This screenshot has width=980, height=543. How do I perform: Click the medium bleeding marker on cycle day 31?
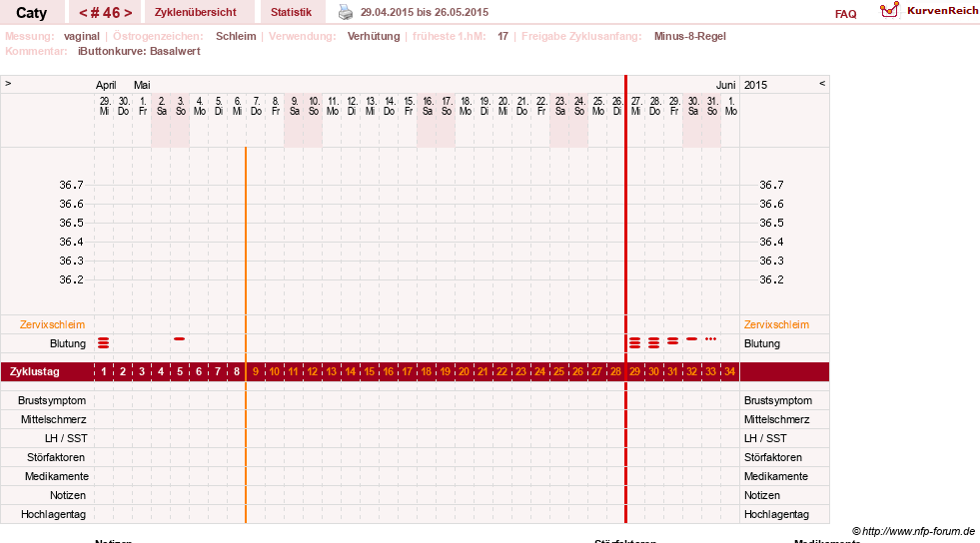pos(672,340)
